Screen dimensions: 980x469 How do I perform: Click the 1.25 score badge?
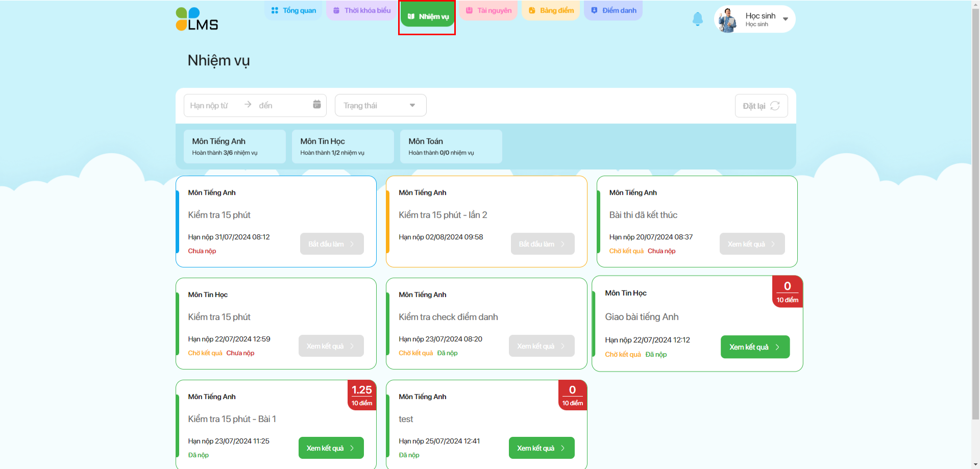tap(361, 395)
